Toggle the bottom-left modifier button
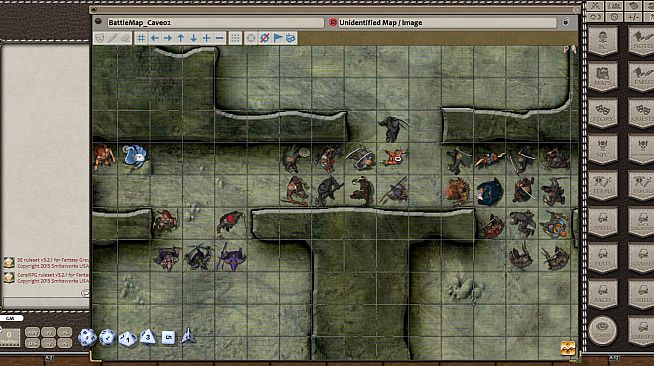654x366 pixels. [33, 343]
